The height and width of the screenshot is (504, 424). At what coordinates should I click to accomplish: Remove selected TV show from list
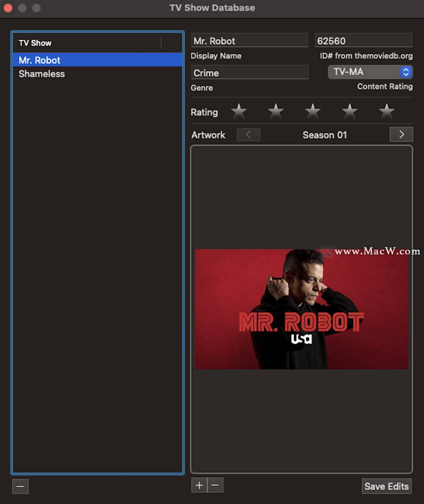click(20, 486)
